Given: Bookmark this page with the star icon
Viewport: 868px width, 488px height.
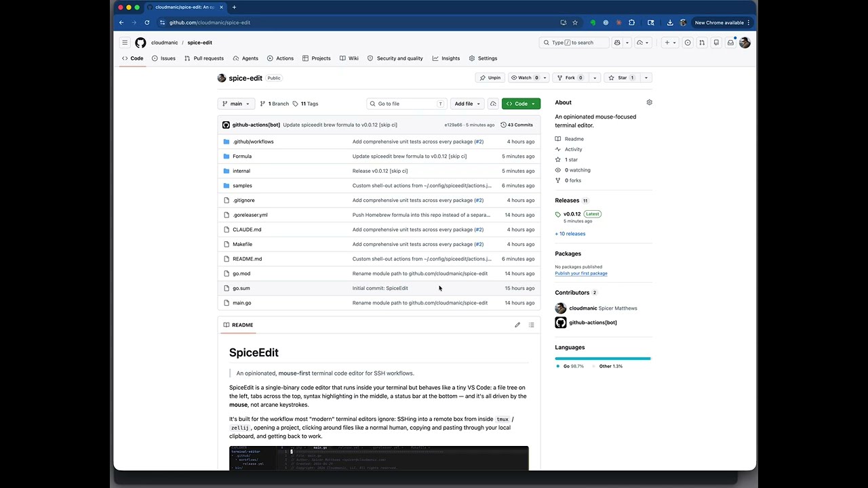Looking at the screenshot, I should click(x=575, y=22).
